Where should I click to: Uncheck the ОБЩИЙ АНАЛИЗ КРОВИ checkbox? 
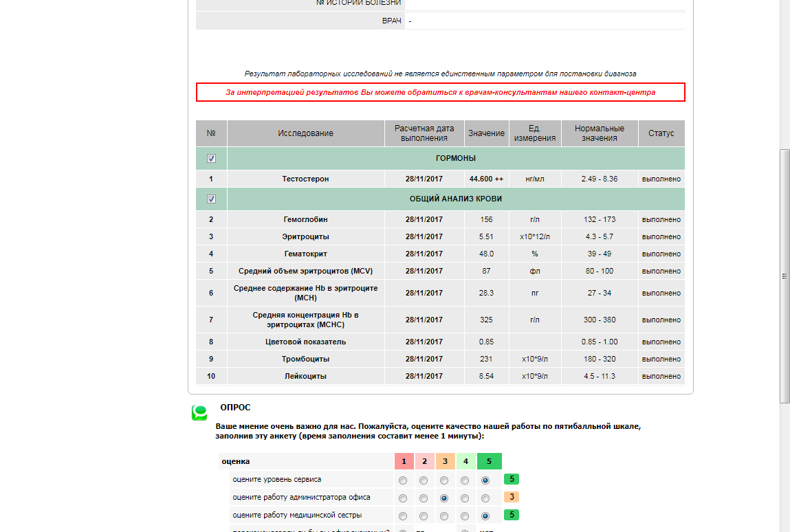[211, 199]
